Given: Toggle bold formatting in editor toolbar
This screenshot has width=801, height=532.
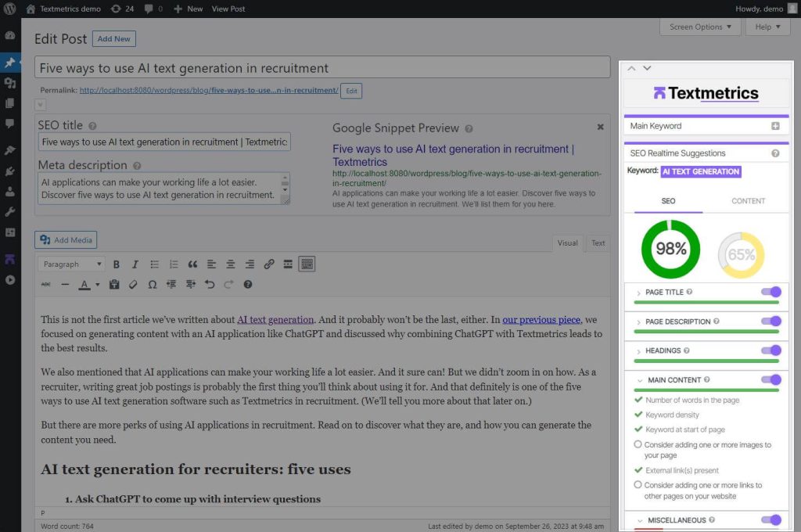Looking at the screenshot, I should [117, 264].
